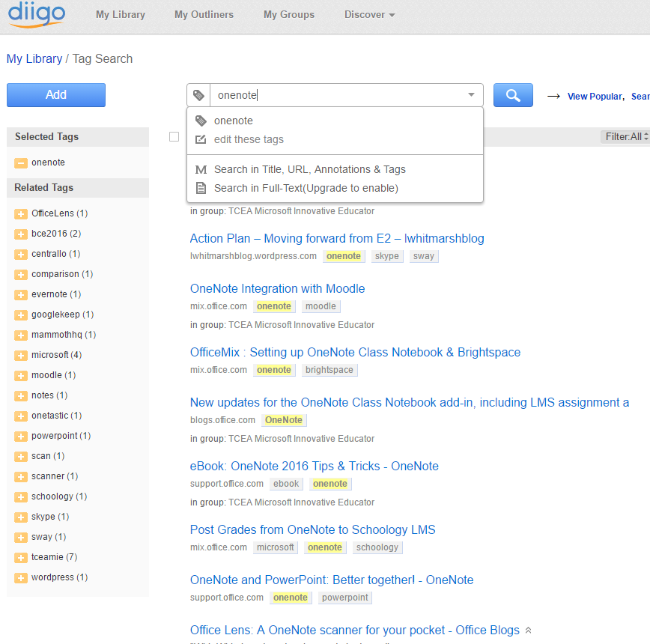Image resolution: width=650 pixels, height=644 pixels.
Task: Add the OfficeLens related tag with plus icon
Action: coord(21,214)
